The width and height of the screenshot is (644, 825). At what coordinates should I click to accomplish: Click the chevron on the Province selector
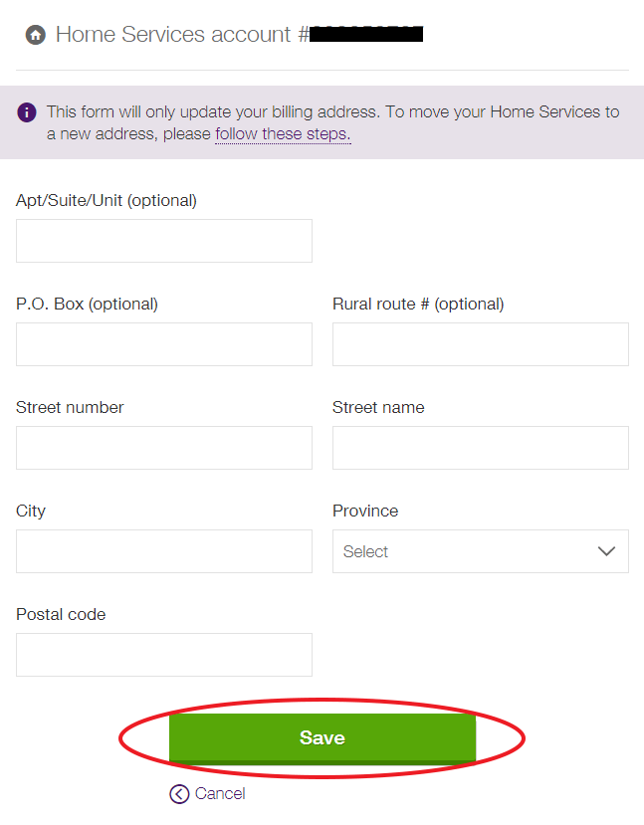point(606,551)
